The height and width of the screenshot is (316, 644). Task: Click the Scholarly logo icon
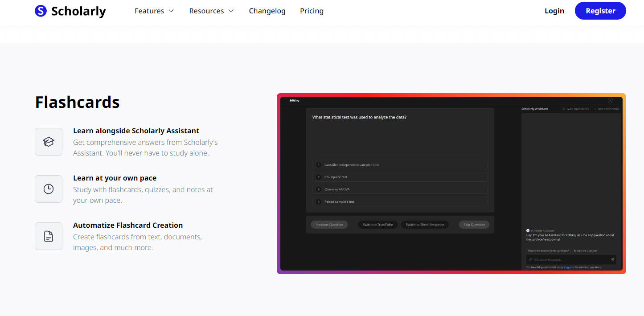click(41, 11)
